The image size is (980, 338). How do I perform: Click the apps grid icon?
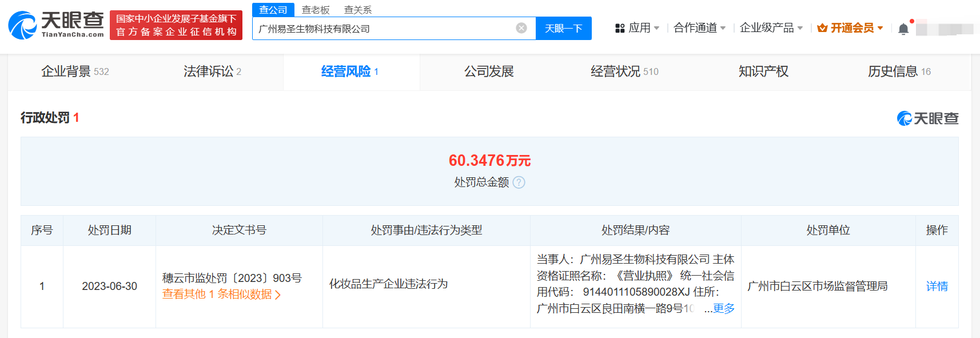point(620,28)
